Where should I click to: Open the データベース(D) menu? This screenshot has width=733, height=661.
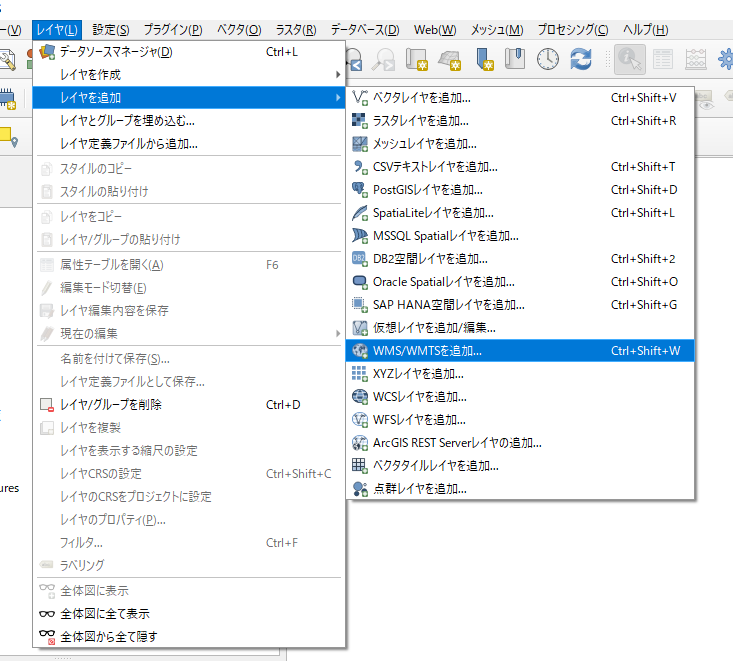tap(365, 30)
